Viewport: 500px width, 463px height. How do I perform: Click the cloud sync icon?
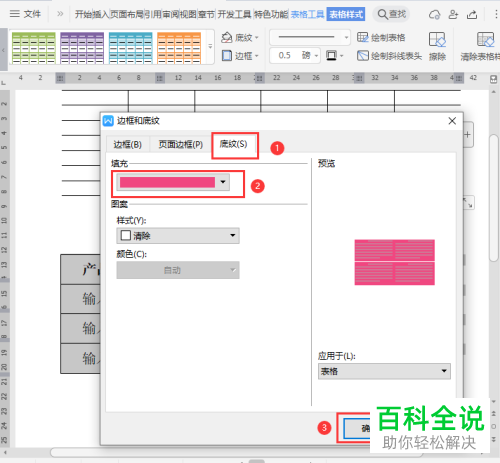(x=434, y=15)
